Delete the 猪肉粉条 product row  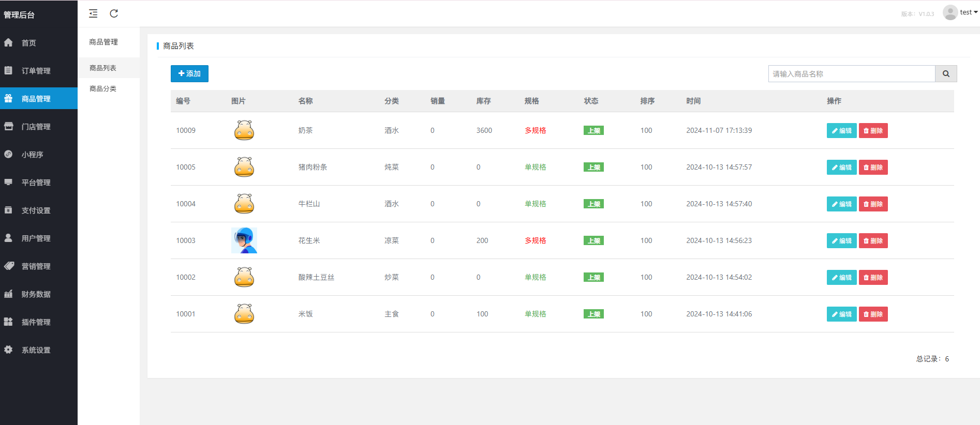point(873,168)
